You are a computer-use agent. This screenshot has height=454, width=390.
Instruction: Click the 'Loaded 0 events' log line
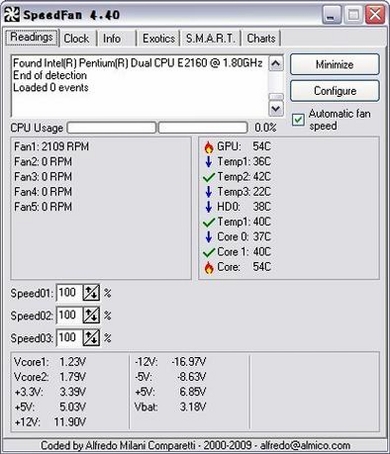point(51,88)
